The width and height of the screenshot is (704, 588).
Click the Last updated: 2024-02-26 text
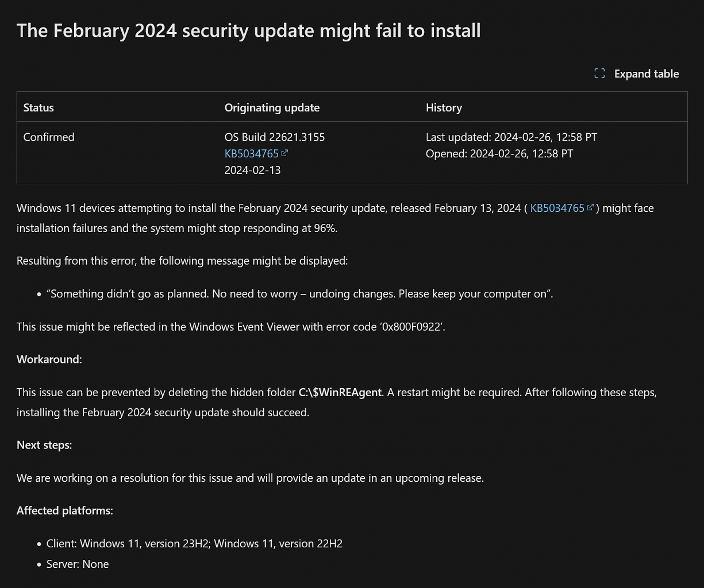tap(511, 137)
